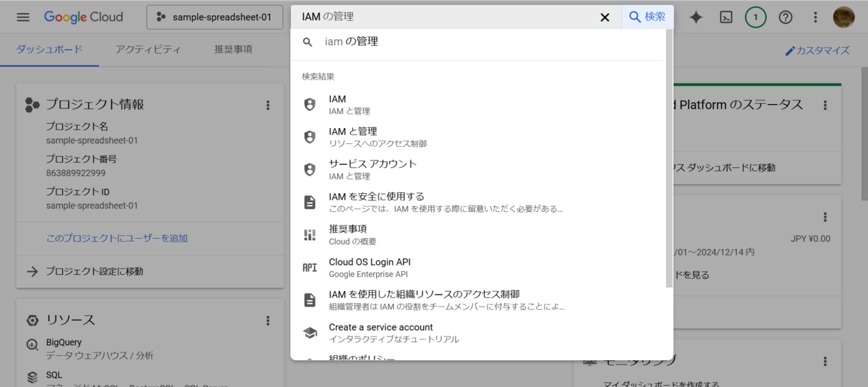Viewport: 868px width, 387px height.
Task: Open the モニタリング card three-dot menu
Action: point(825,362)
